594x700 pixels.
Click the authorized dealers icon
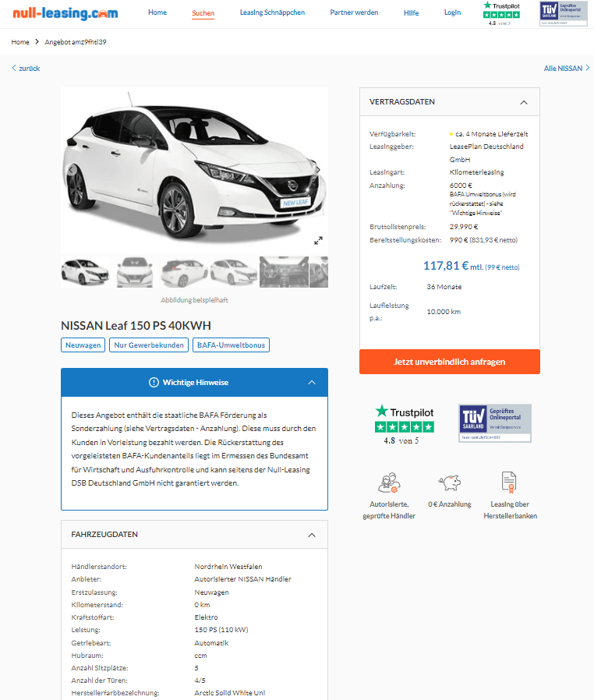[389, 483]
